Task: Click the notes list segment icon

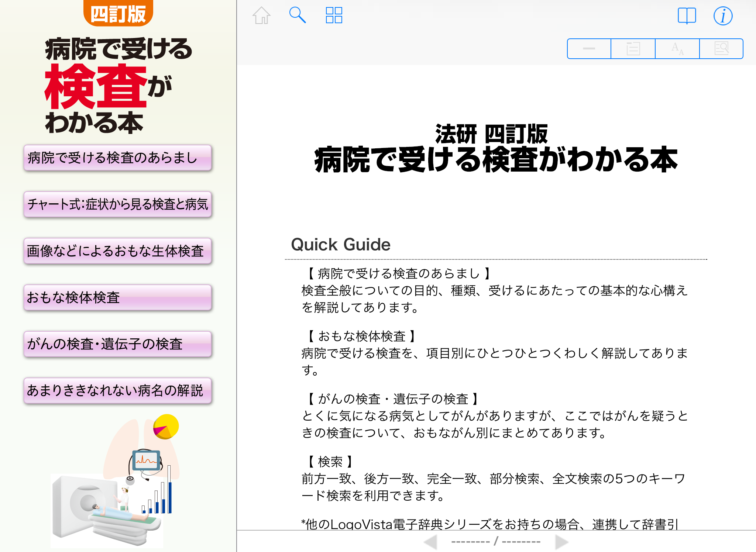Action: [633, 49]
